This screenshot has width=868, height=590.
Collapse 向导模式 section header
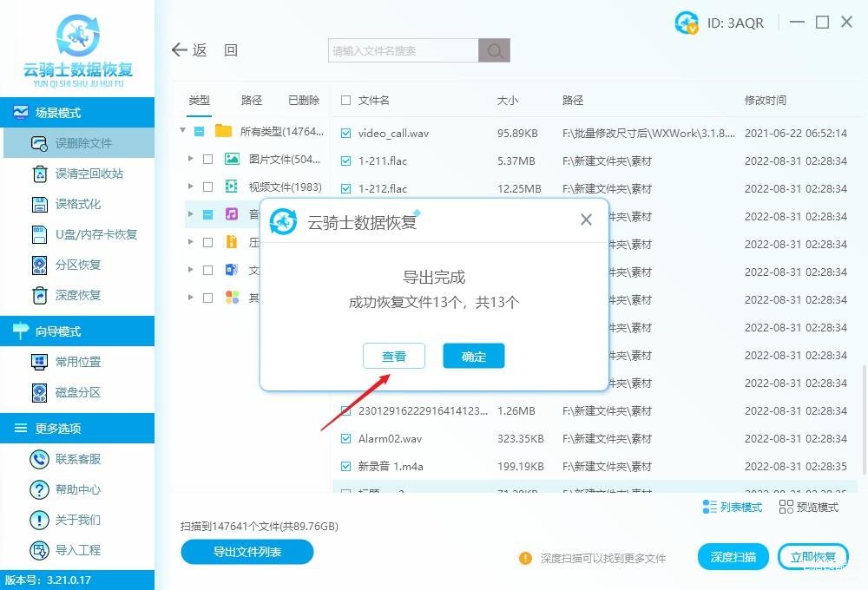(x=77, y=331)
